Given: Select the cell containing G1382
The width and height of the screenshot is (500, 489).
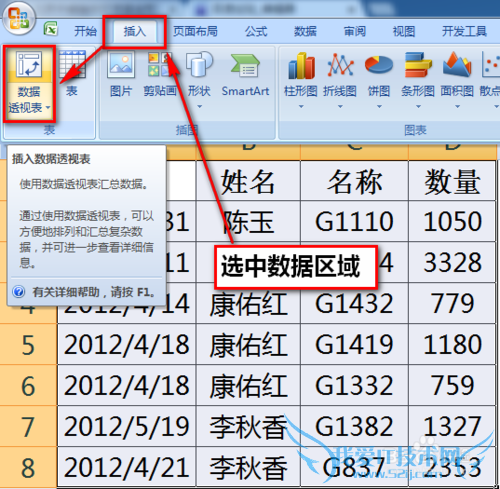Looking at the screenshot, I should click(354, 426).
